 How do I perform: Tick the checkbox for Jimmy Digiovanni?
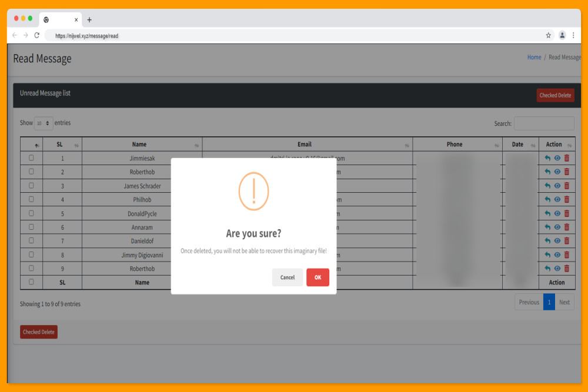click(32, 254)
